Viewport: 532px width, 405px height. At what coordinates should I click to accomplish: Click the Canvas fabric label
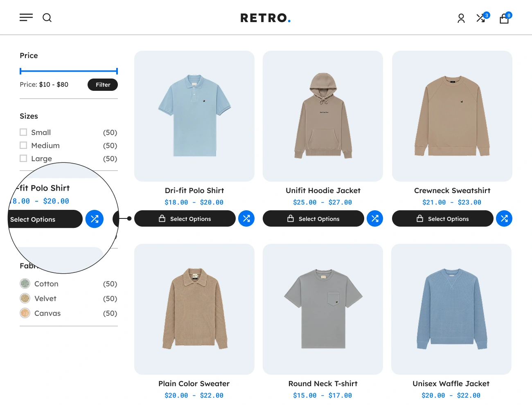[47, 313]
